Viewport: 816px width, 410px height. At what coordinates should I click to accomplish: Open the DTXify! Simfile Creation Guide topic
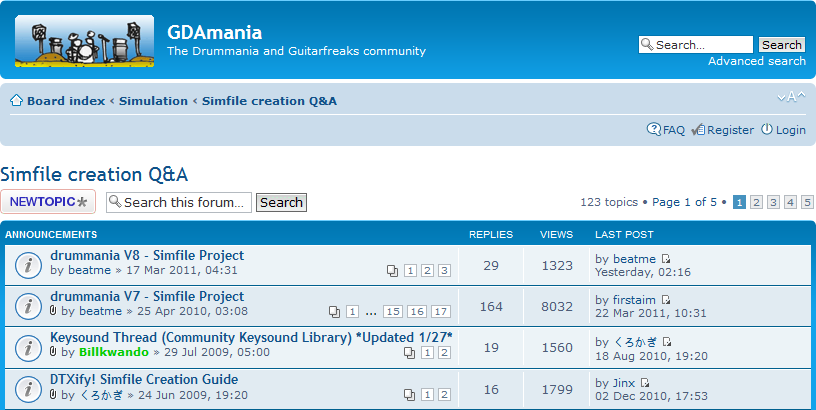[144, 379]
